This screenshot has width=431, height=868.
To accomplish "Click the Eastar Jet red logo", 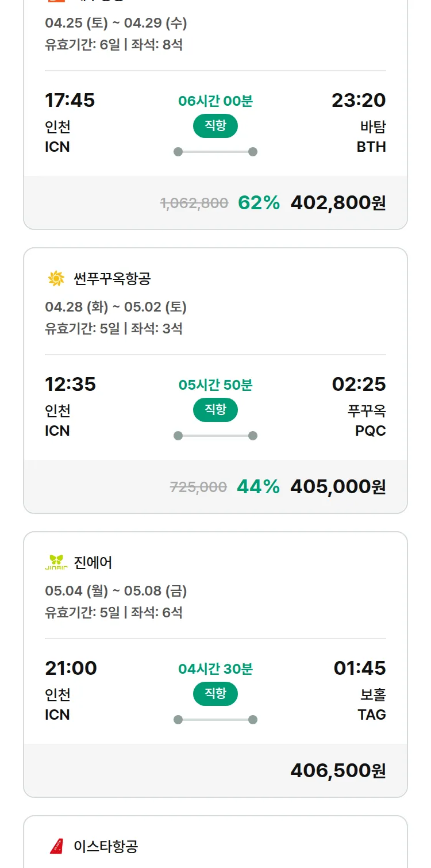I will pyautogui.click(x=56, y=846).
